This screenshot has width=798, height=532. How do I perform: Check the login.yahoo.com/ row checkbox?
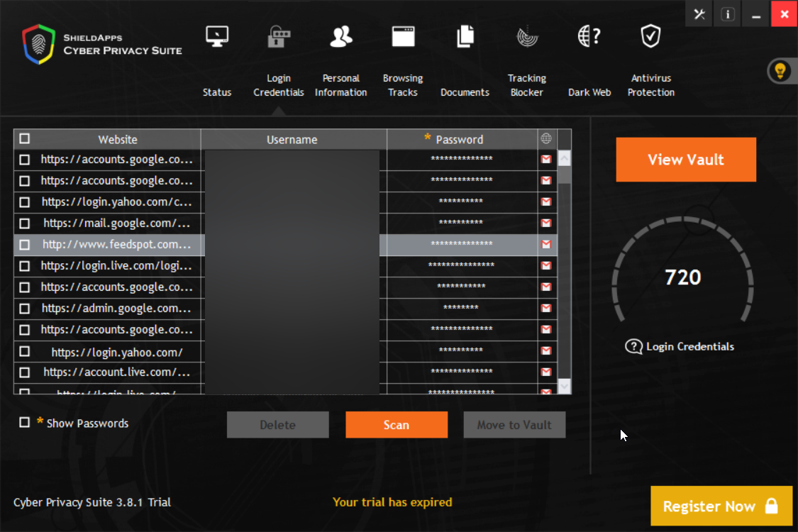(x=24, y=351)
